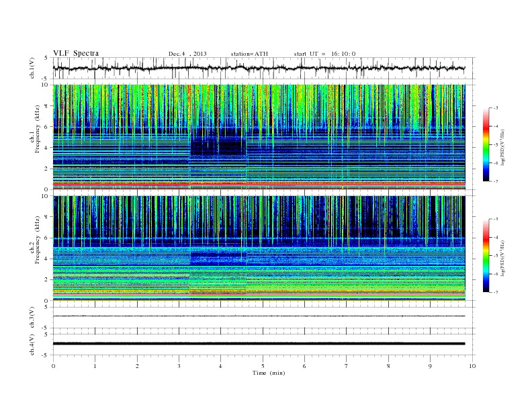Click the time axis end label "10"
The height and width of the screenshot is (411, 532).
click(472, 366)
